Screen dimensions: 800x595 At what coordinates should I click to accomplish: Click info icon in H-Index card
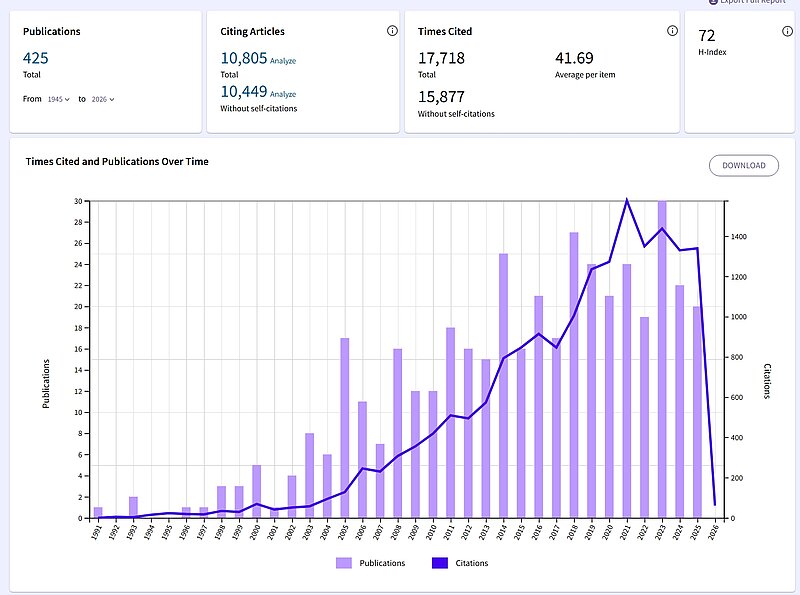(x=787, y=31)
